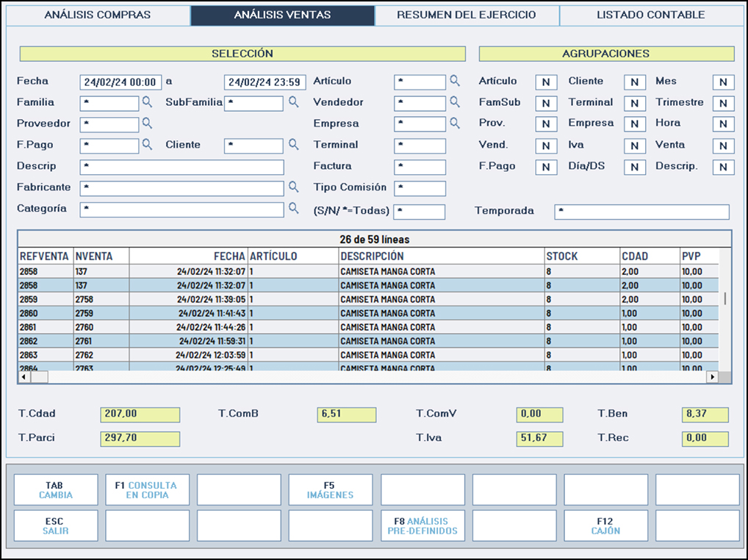
Task: Switch to the Análisis Compras tab
Action: point(98,15)
